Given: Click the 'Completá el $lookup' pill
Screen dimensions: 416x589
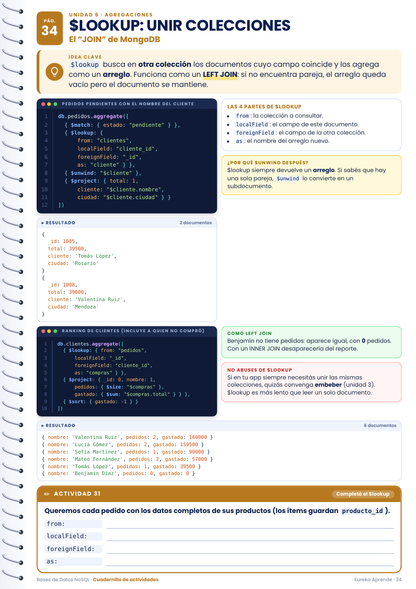Looking at the screenshot, I should click(x=363, y=494).
